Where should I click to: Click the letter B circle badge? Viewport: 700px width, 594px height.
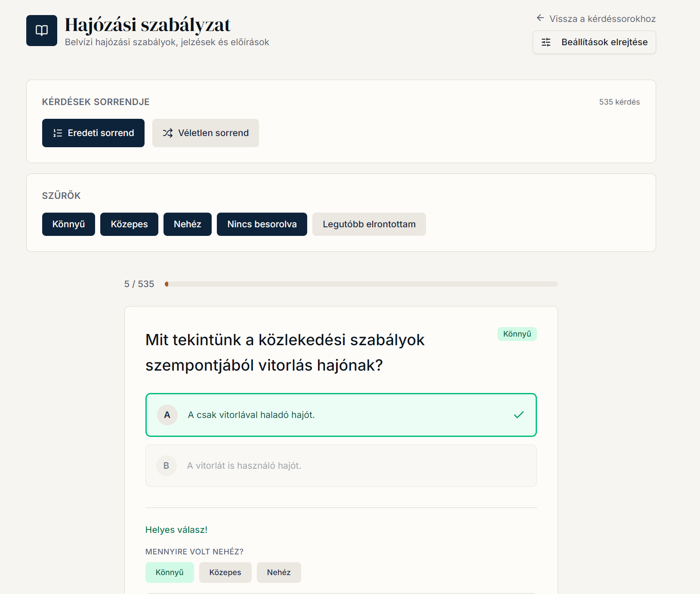click(x=167, y=466)
